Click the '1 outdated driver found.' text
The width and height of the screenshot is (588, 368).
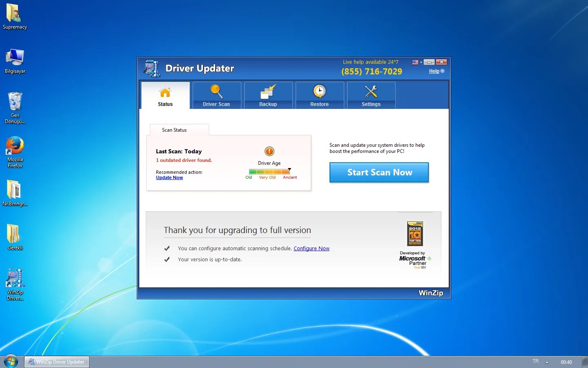point(184,160)
